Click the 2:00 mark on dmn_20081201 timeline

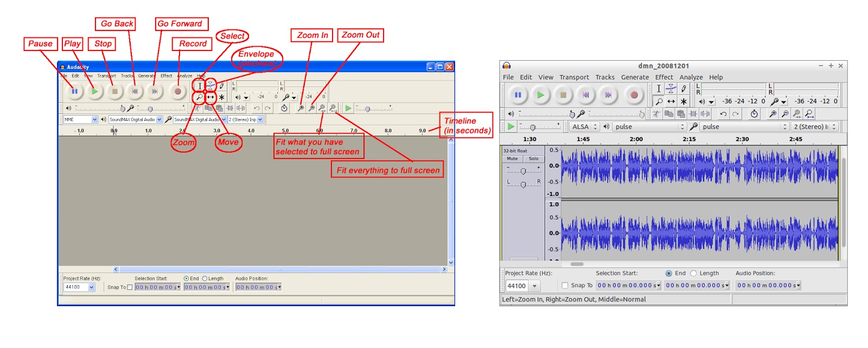(x=636, y=139)
